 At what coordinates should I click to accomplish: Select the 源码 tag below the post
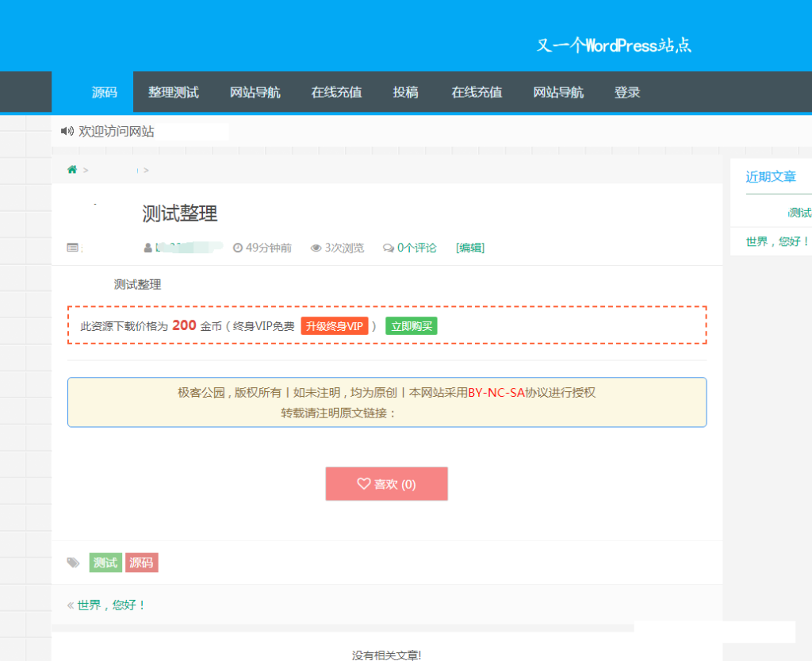142,563
